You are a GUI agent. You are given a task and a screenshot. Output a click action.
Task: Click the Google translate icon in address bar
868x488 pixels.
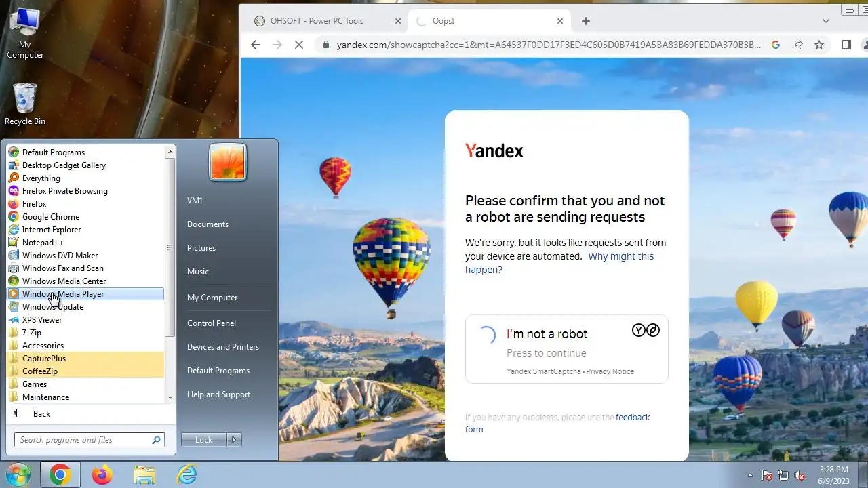(776, 45)
